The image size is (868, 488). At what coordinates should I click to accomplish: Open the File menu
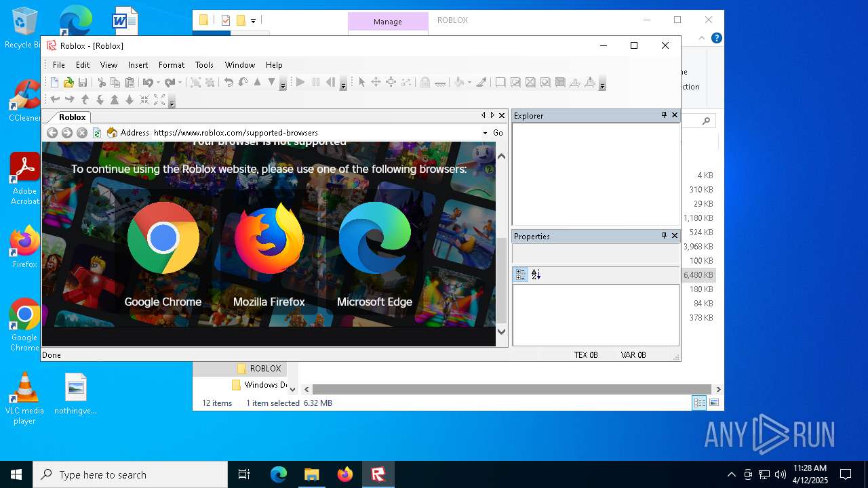point(59,65)
